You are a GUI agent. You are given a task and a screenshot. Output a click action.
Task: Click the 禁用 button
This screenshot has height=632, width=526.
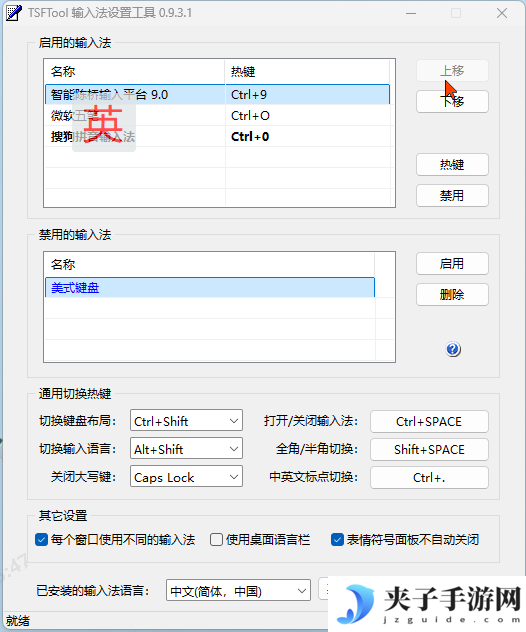pos(452,195)
